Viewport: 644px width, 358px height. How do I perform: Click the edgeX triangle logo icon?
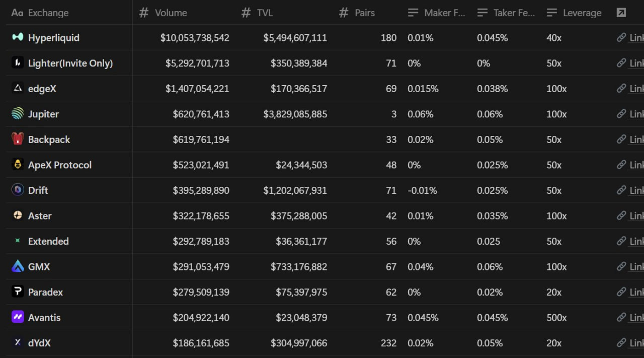pos(18,88)
